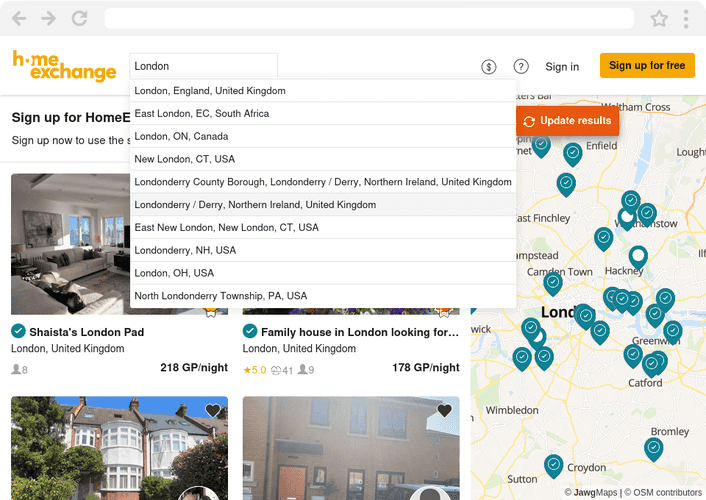The height and width of the screenshot is (500, 706).
Task: Click the map pin above Camden Town
Action: tap(552, 284)
